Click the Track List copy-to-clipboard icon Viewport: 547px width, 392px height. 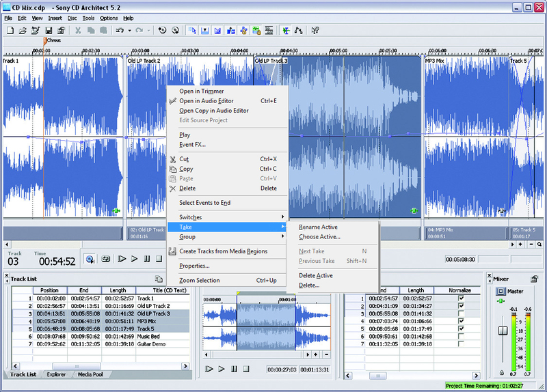pyautogui.click(x=159, y=279)
